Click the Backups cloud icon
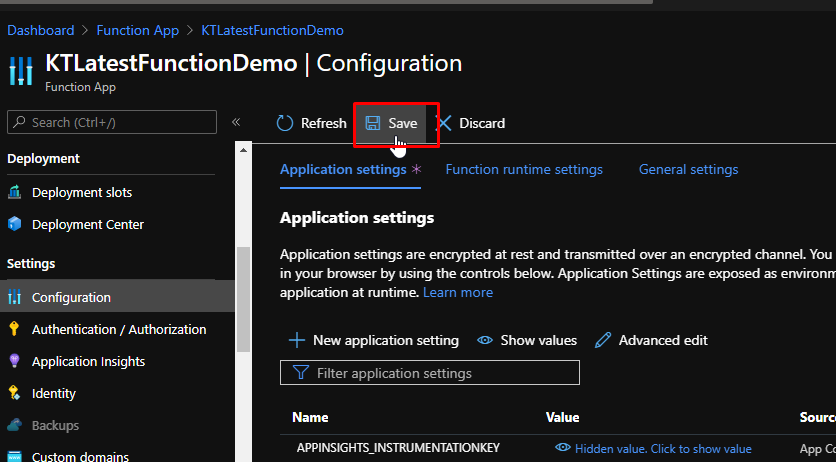Viewport: 836px width, 462px height. (15, 425)
